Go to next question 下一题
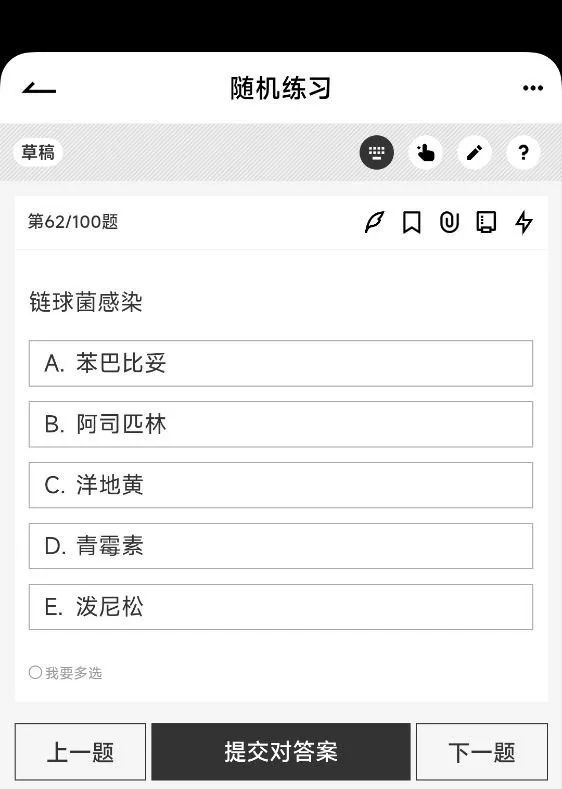Image resolution: width=562 pixels, height=789 pixels. tap(482, 752)
